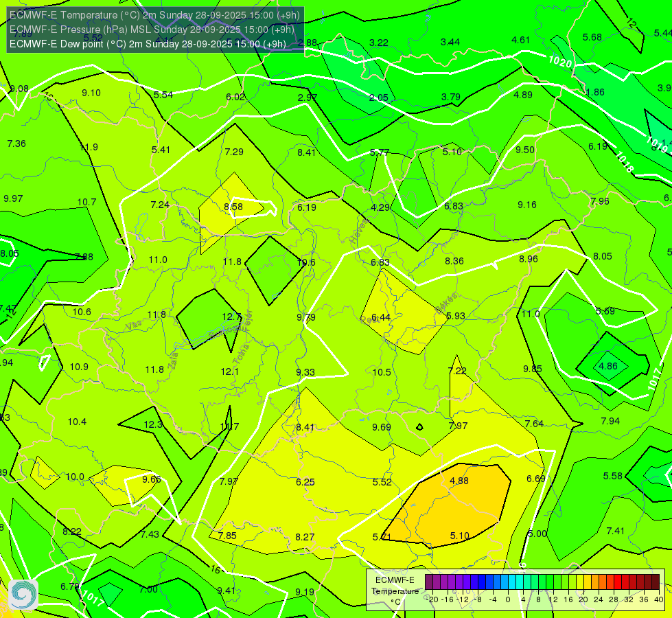Click the grid value 12.3
Screen dimensions: 672x618
[152, 425]
